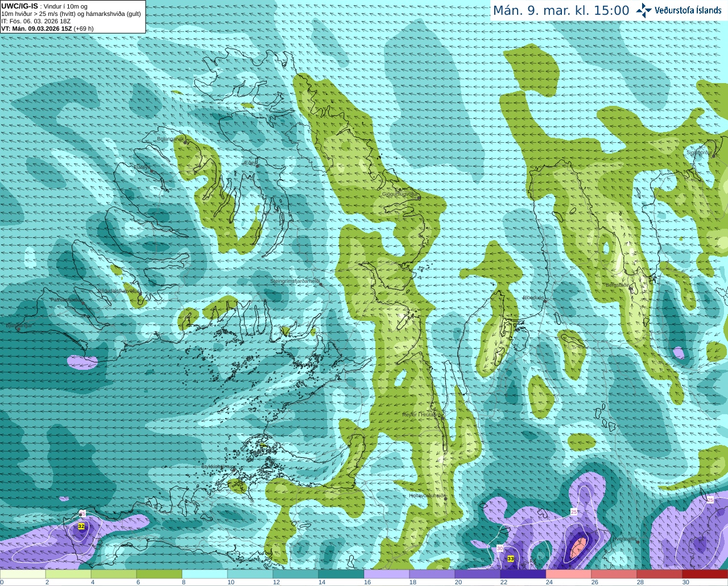Image resolution: width=728 pixels, height=586 pixels.
Task: Click the 16–18 m/s lavender legend swatch
Action: pos(387,574)
